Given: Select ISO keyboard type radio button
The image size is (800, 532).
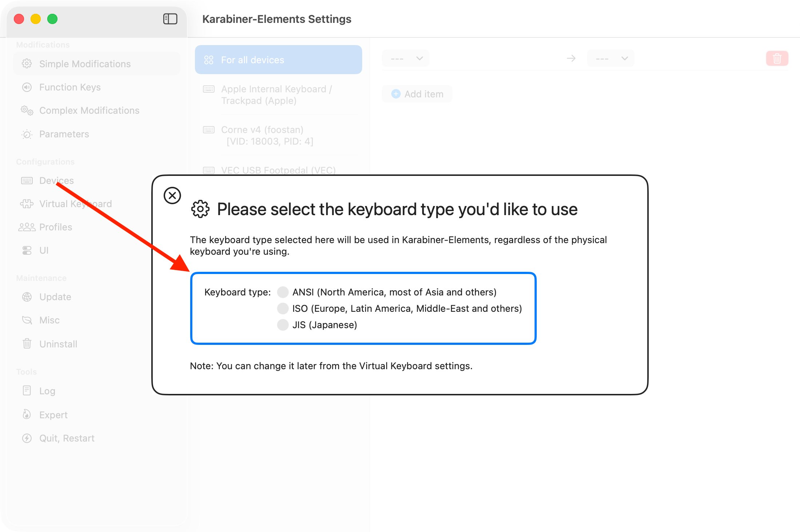Looking at the screenshot, I should [283, 309].
